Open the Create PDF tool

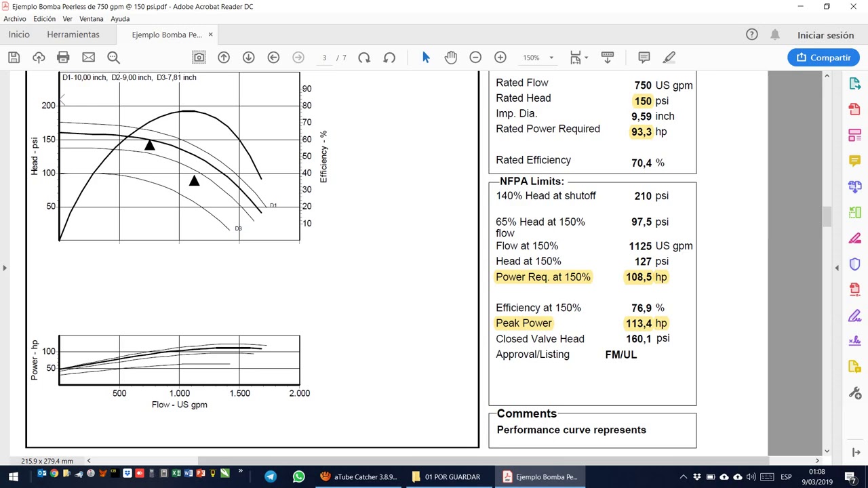[x=854, y=109]
